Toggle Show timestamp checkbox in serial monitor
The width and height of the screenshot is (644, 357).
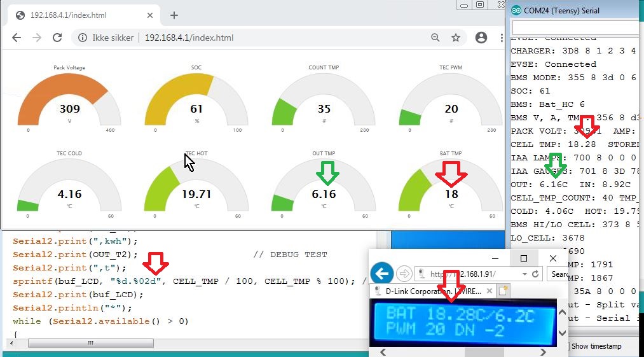(568, 346)
